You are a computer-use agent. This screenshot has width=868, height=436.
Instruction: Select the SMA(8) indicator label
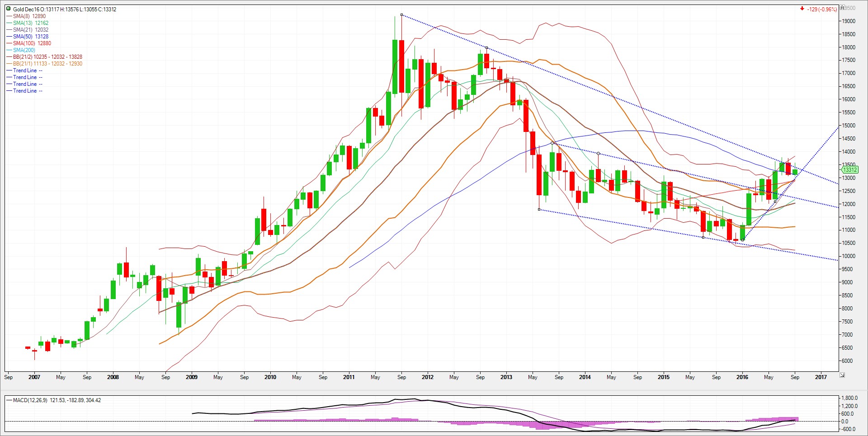(29, 16)
